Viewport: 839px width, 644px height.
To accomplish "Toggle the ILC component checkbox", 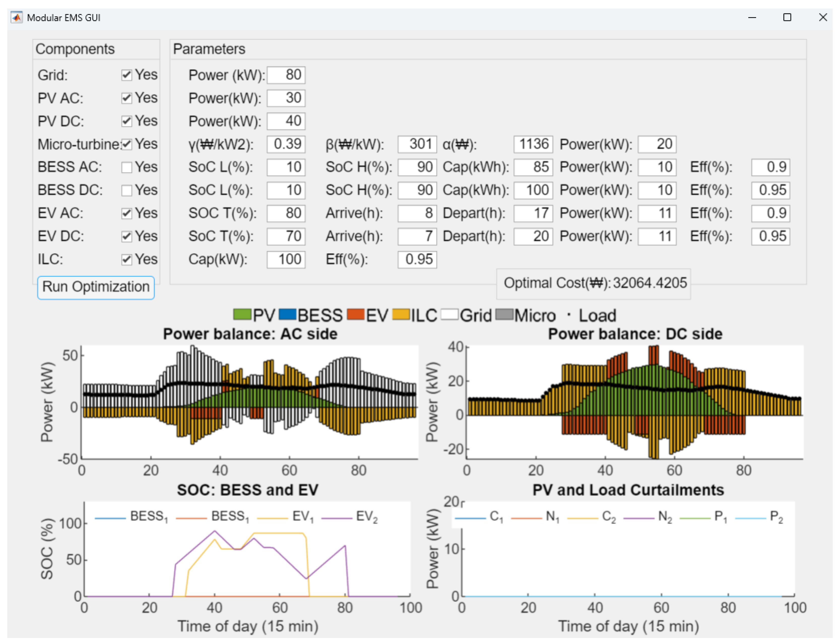I will [x=126, y=260].
